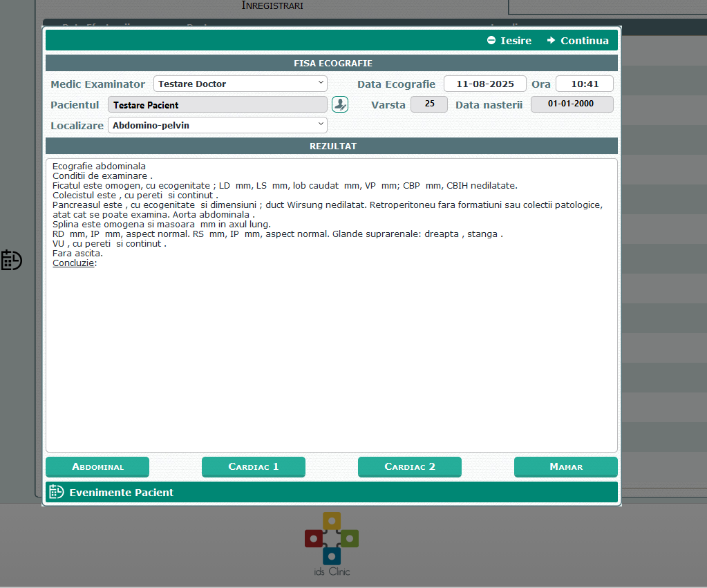Click the Data nasterii field

(x=572, y=104)
